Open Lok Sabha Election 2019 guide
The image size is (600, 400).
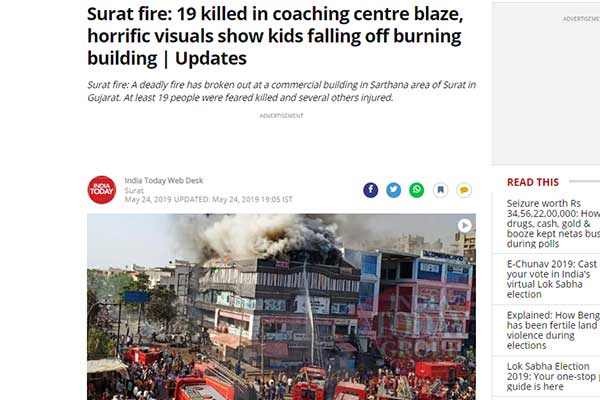pos(553,376)
